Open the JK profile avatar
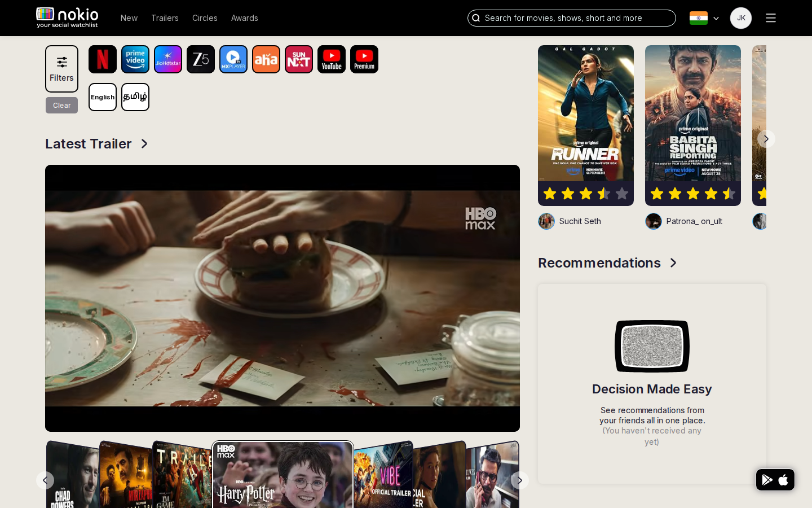The image size is (812, 508). pyautogui.click(x=741, y=18)
